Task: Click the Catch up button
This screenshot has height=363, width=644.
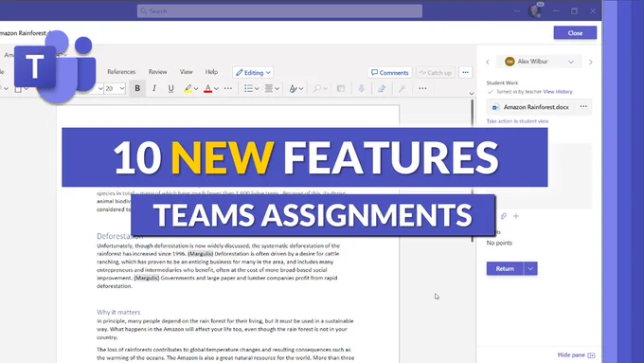Action: pyautogui.click(x=436, y=72)
